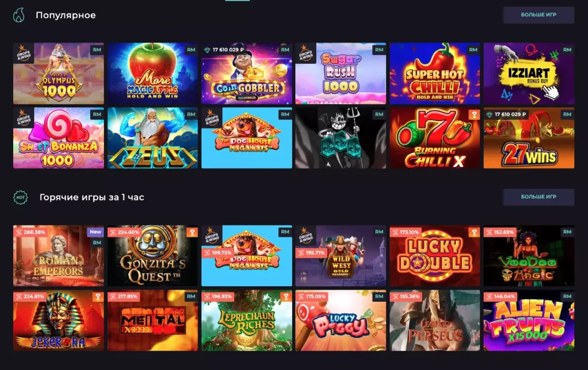Launch the Alien Fruits x15000 slot
The height and width of the screenshot is (370, 588).
coord(529,320)
